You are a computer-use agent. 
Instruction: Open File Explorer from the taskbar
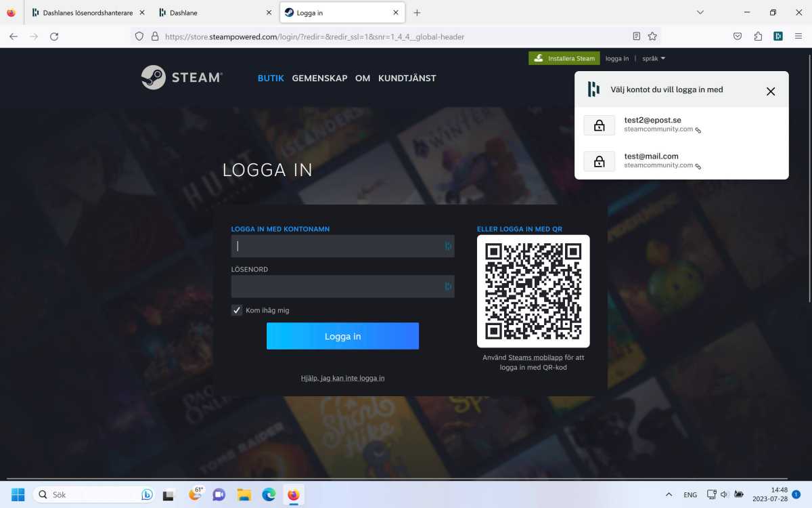pos(244,494)
